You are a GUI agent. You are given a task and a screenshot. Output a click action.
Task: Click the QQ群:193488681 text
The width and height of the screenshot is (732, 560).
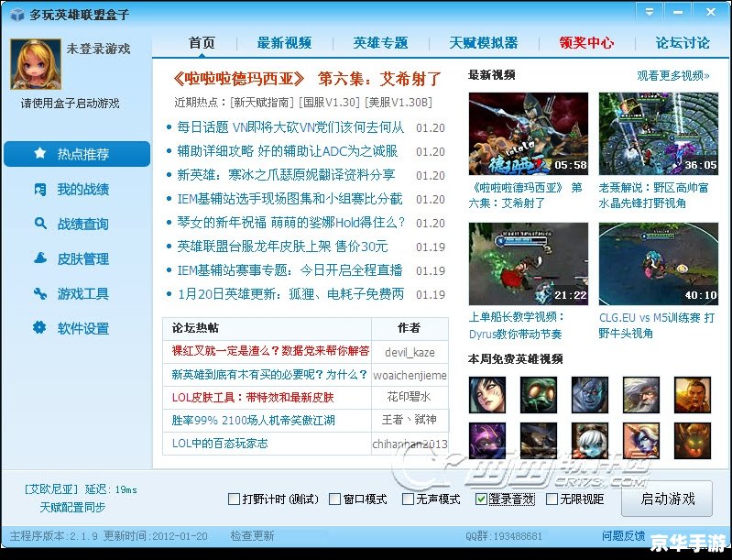pos(504,536)
